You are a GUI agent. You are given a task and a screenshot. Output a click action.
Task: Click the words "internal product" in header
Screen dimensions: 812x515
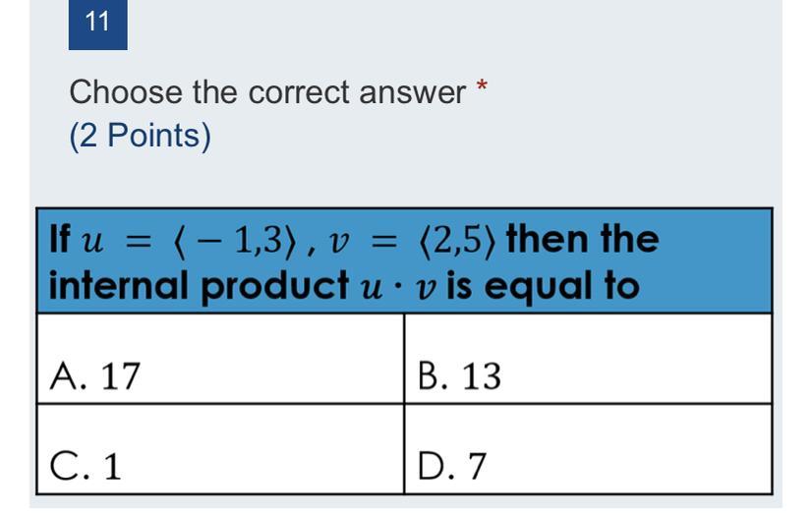(x=199, y=286)
